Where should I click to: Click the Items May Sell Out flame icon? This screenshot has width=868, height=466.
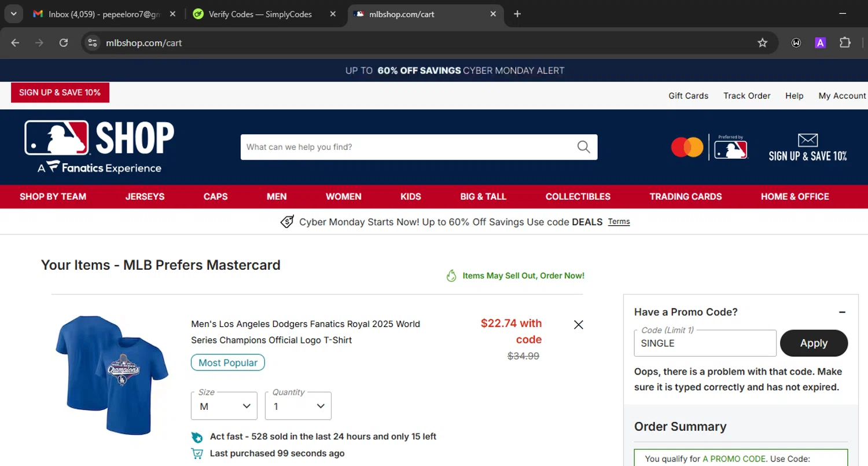(x=451, y=276)
